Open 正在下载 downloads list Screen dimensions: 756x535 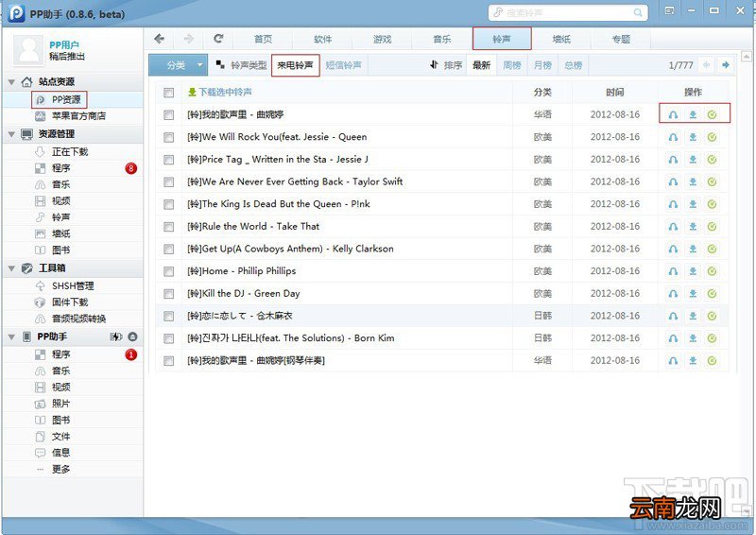[x=69, y=151]
